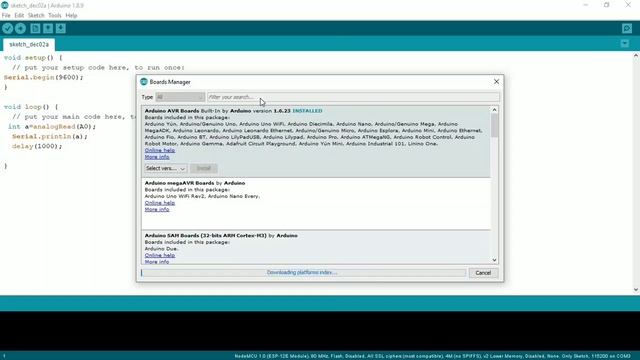Viewport: 640px width, 360px height.
Task: Click the Boards Manager list scroll down arrow
Action: [494, 260]
